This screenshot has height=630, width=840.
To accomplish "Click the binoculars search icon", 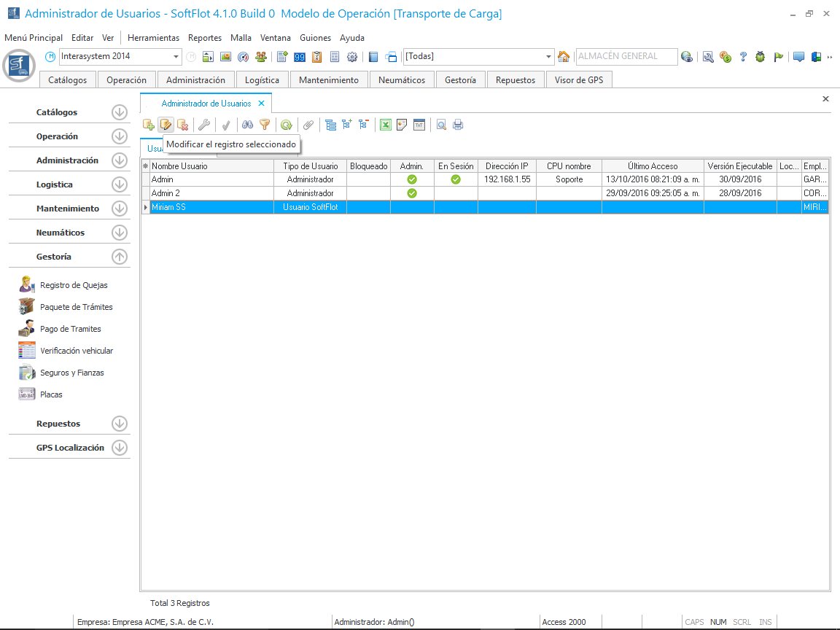I will [x=247, y=125].
